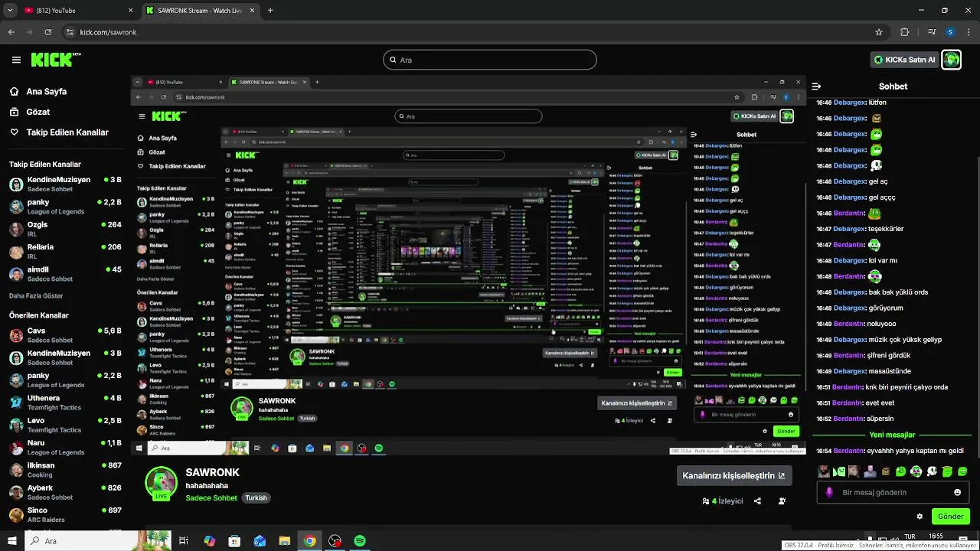Insert the bearded face emote from quick emotes
980x551 pixels.
(824, 471)
